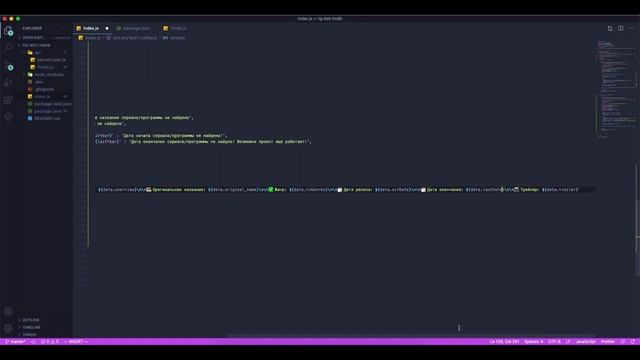This screenshot has width=640, height=360.
Task: Select the JavaScript language mode
Action: point(586,342)
